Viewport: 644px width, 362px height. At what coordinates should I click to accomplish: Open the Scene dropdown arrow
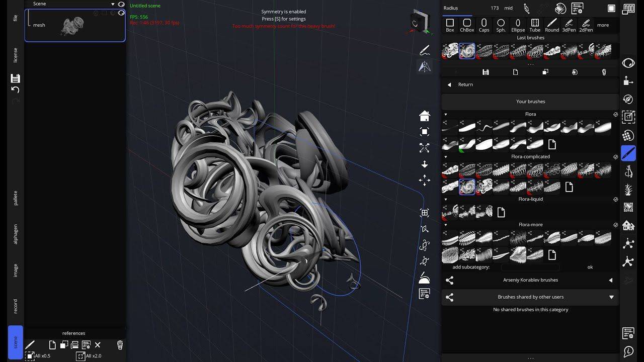(x=113, y=4)
